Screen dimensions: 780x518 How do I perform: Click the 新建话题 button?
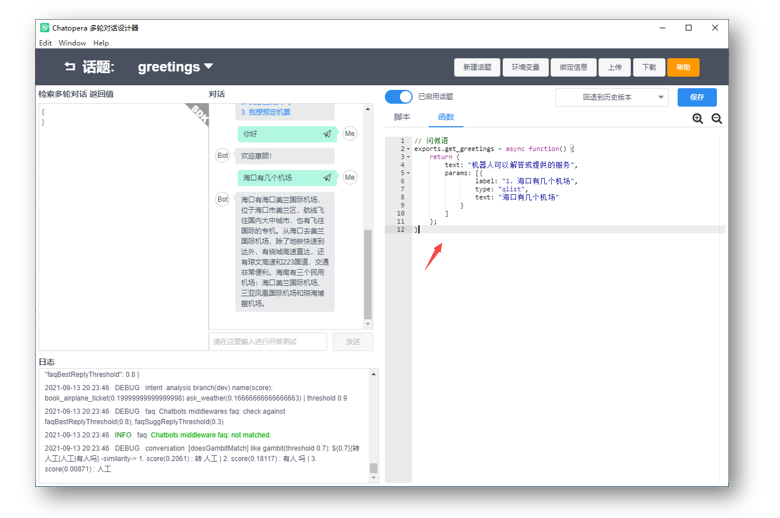point(477,67)
